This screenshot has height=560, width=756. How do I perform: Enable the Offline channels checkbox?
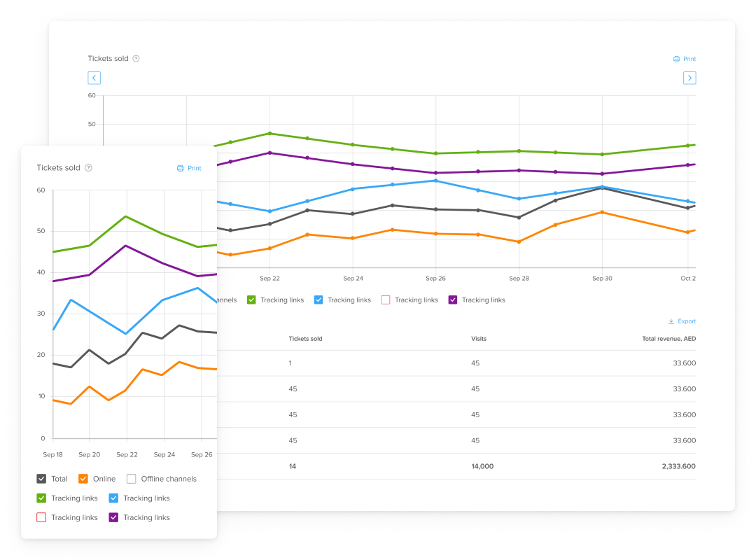pos(131,479)
